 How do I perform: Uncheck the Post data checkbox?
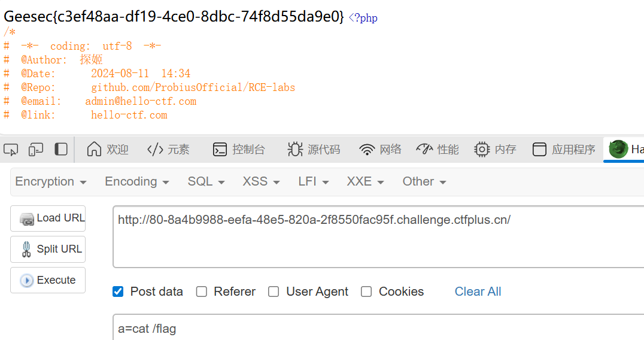coord(119,292)
